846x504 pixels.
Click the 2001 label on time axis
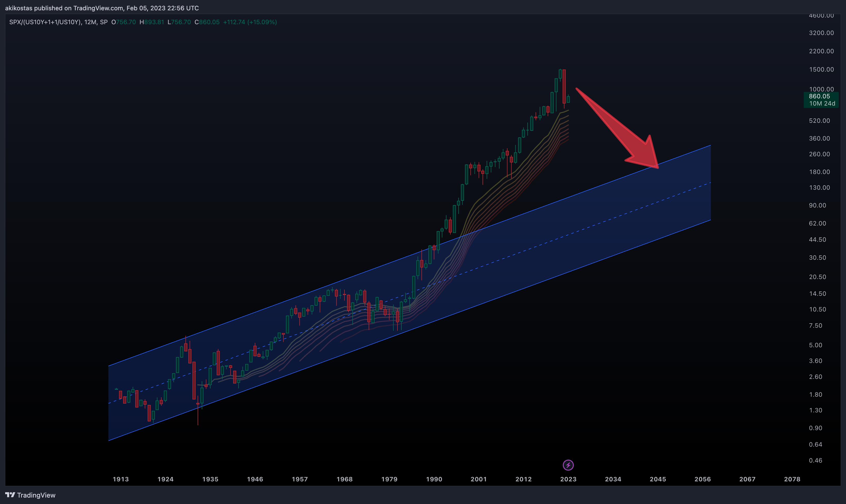[479, 479]
